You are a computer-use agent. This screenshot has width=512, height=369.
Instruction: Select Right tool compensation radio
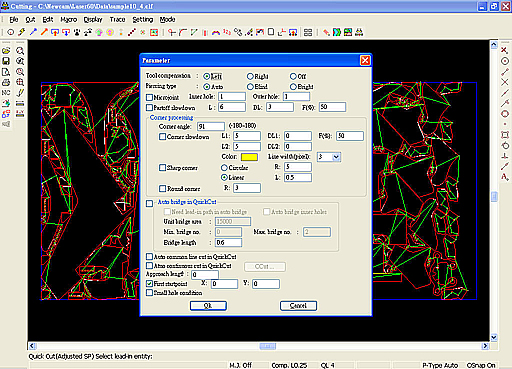coord(250,76)
